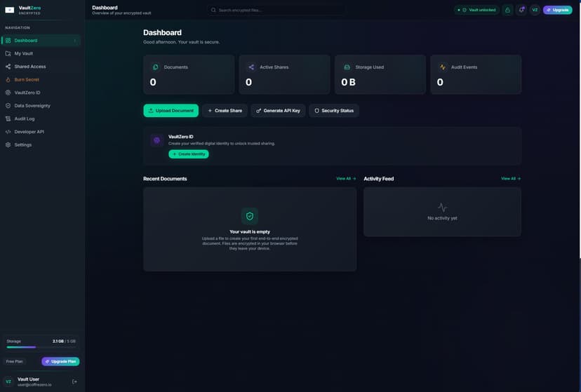This screenshot has width=581, height=392.
Task: Focus the Search encrypted files field
Action: [x=276, y=10]
